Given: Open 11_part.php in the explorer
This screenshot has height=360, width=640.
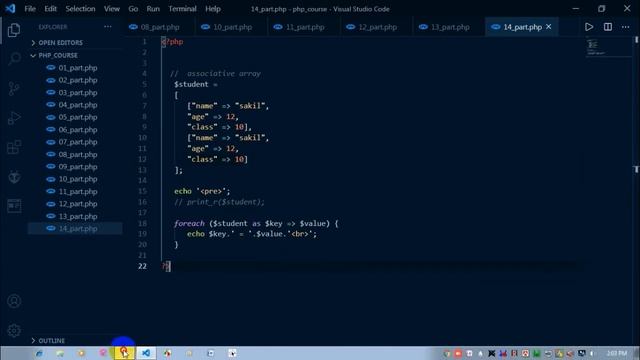Looking at the screenshot, I should click(x=78, y=191).
